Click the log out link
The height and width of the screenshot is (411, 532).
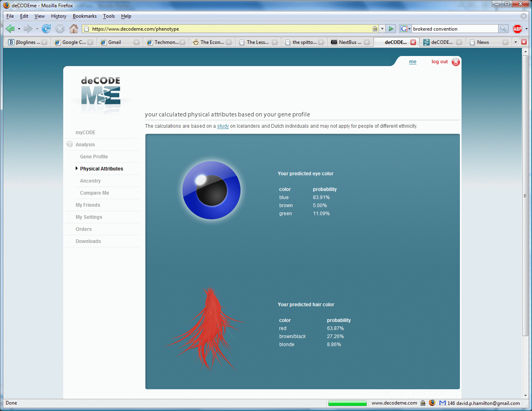point(439,62)
